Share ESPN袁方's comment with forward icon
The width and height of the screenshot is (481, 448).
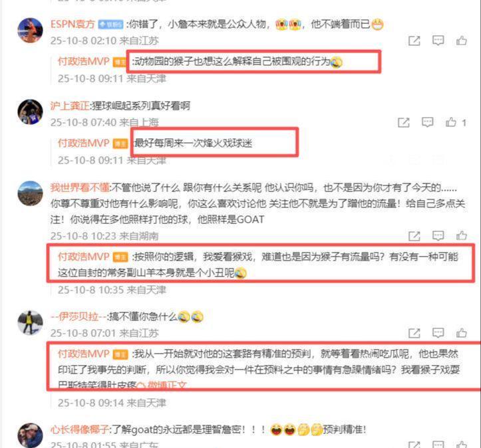[x=414, y=41]
